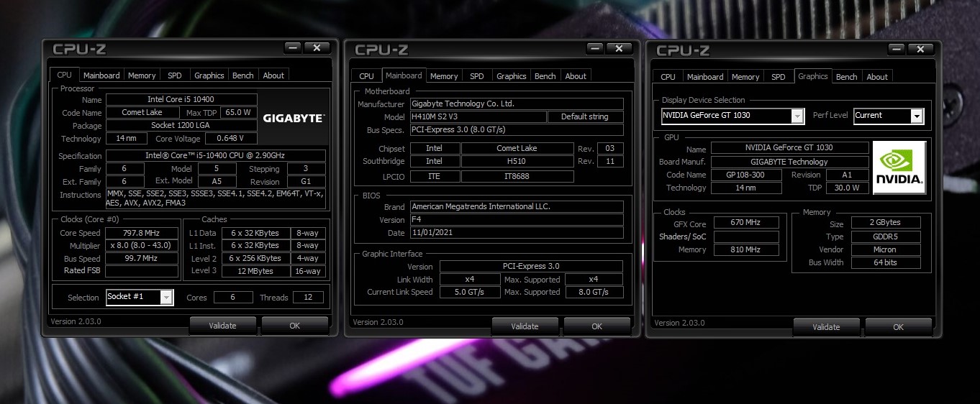Click OK in the Mainboard window

coord(596,326)
